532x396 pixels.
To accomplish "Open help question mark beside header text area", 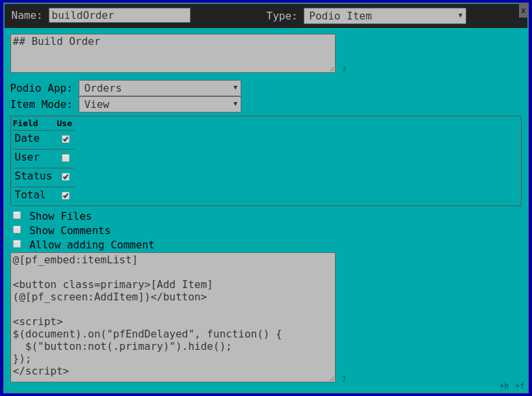I will click(343, 70).
